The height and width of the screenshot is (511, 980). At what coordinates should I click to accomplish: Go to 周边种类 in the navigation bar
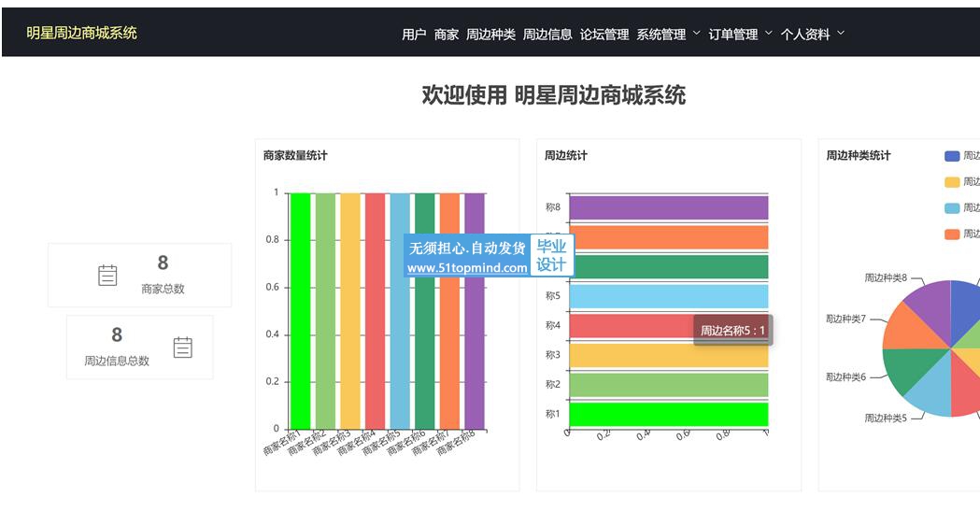pyautogui.click(x=490, y=35)
